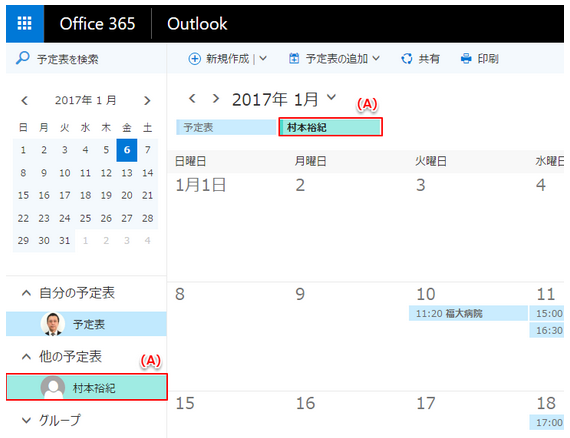
Task: Print the calendar with 印刷
Action: (x=488, y=59)
